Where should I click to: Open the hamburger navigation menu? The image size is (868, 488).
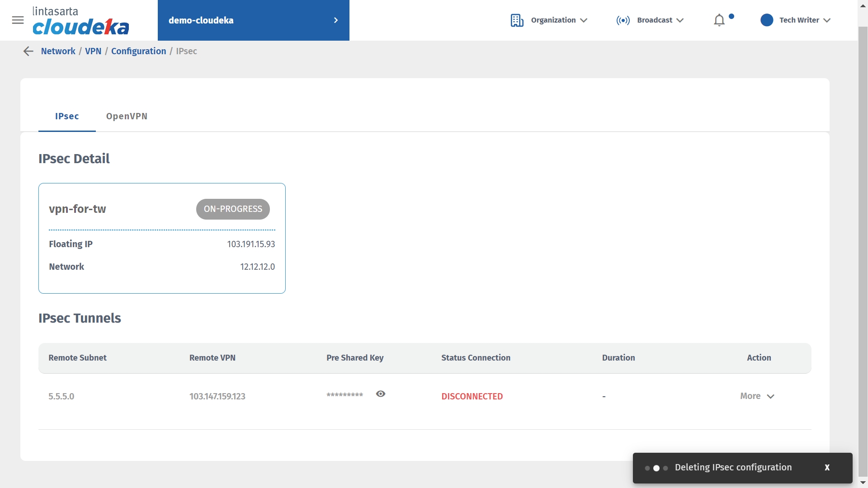click(18, 20)
